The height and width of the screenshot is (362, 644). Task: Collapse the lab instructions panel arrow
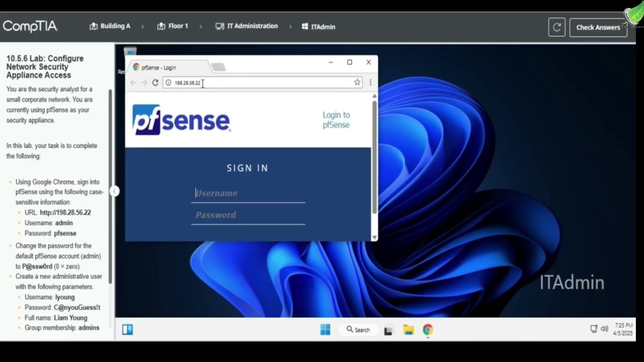[x=114, y=191]
